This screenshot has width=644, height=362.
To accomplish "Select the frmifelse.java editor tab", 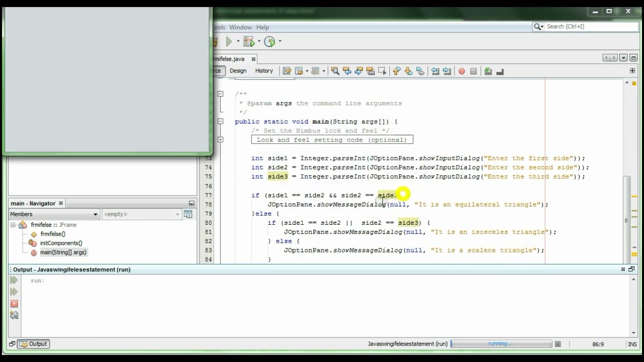I will [x=229, y=59].
